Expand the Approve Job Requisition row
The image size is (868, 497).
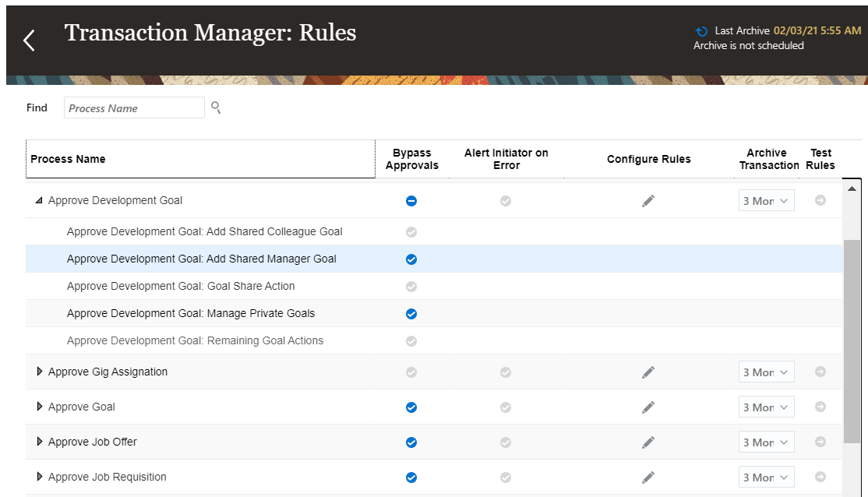tap(41, 477)
